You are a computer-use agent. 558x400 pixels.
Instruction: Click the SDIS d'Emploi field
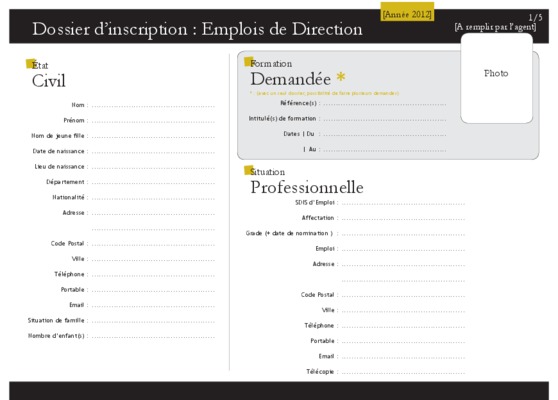403,204
